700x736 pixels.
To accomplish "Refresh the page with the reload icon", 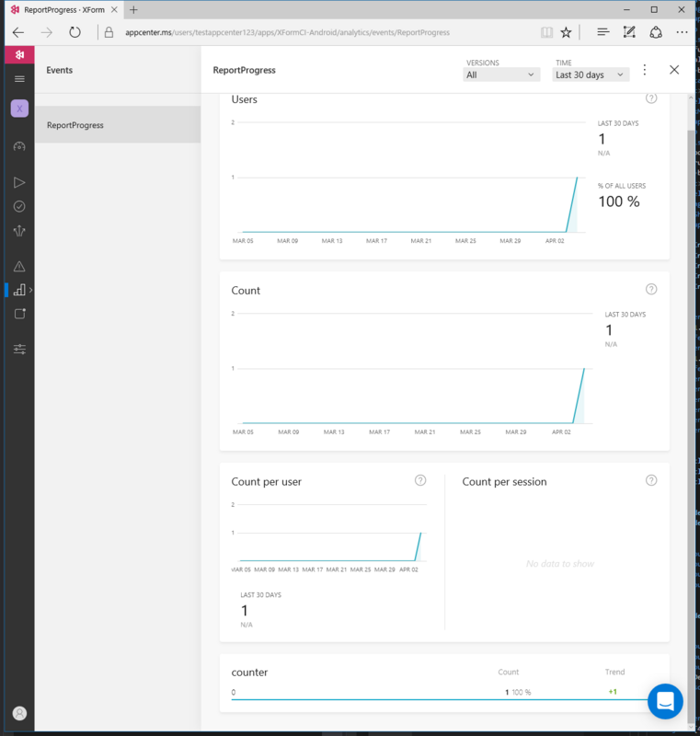I will point(75,32).
